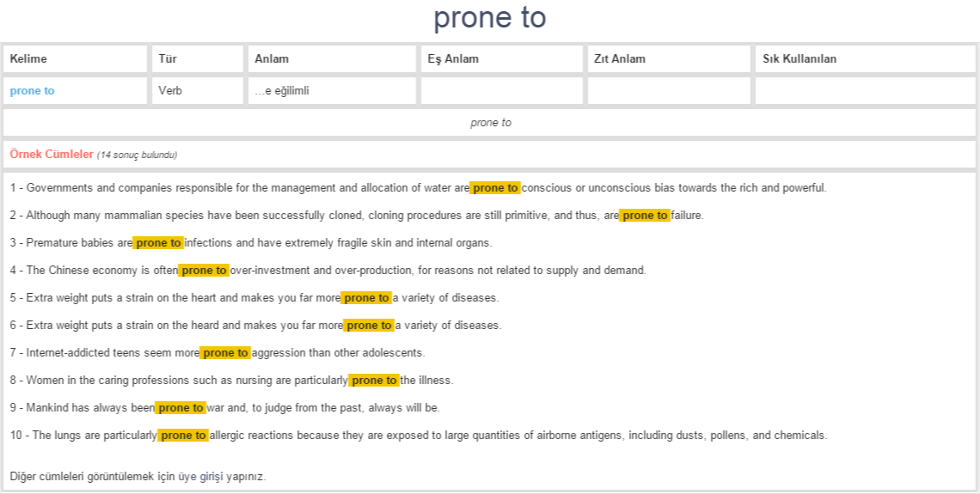
Task: Click highlighted "prone to" in the Mankind sentence
Action: (181, 408)
